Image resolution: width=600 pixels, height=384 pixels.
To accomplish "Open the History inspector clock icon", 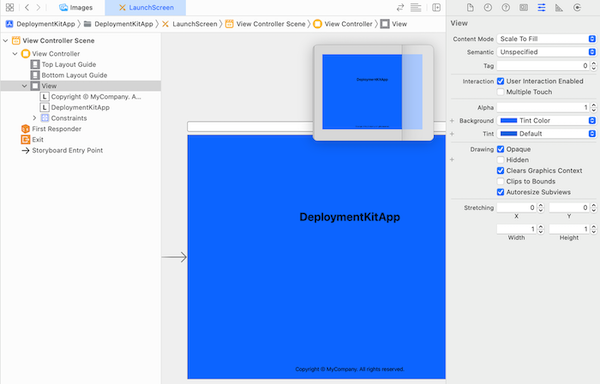I will 488,7.
